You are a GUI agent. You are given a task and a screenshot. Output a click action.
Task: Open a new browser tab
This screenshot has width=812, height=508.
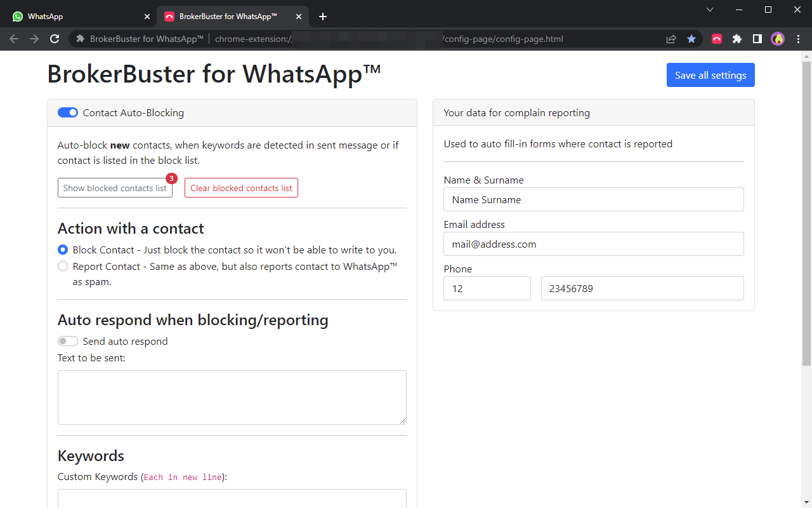point(323,17)
